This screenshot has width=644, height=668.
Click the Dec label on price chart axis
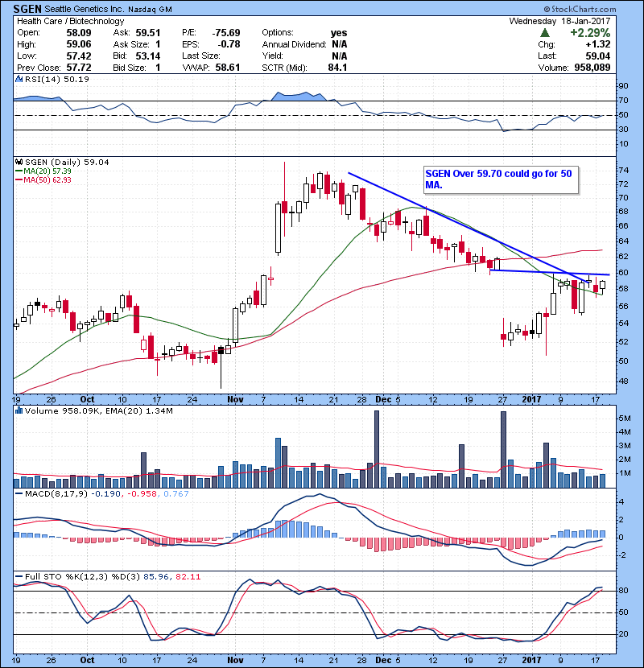click(383, 400)
